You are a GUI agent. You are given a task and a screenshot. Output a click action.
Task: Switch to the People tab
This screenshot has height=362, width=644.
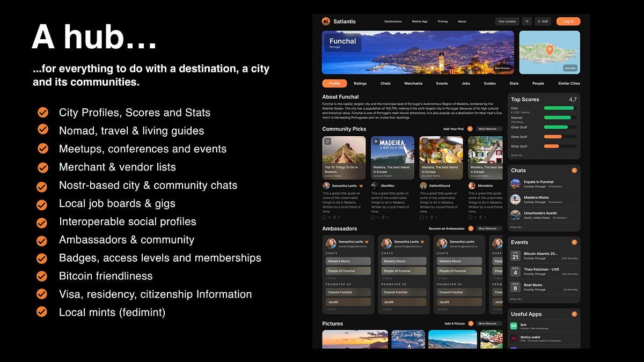coord(538,84)
